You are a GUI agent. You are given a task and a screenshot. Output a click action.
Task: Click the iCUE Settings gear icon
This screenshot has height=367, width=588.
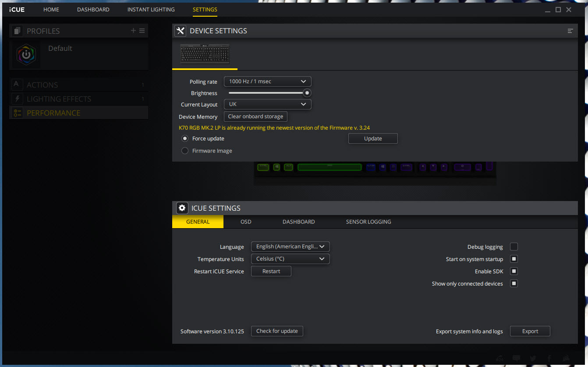pyautogui.click(x=182, y=208)
